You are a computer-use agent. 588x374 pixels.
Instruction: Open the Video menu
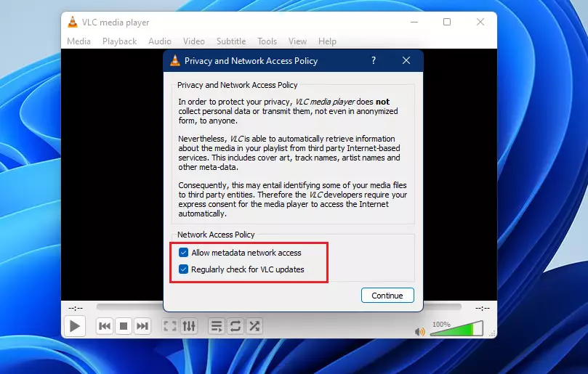pyautogui.click(x=194, y=41)
